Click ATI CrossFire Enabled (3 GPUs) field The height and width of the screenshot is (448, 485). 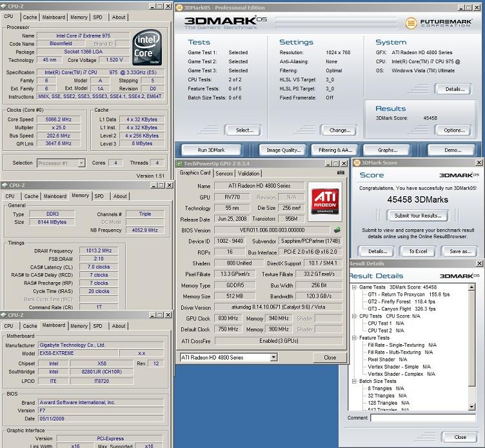click(279, 341)
